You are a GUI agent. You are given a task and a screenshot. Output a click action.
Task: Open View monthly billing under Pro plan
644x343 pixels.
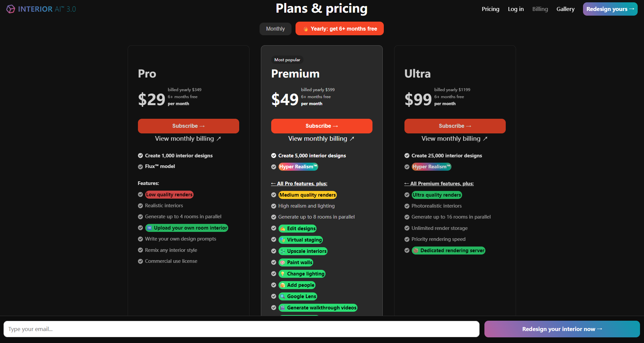(x=188, y=139)
